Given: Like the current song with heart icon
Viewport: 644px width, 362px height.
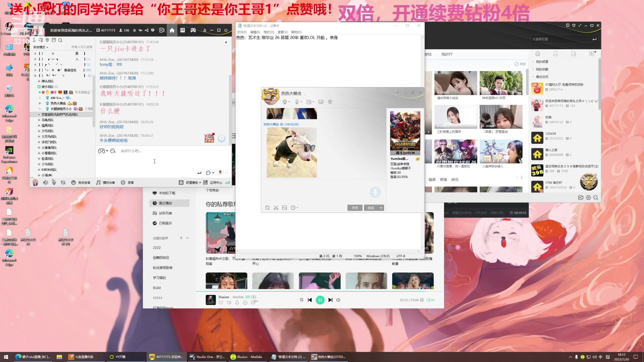Looking at the screenshot, I should [x=221, y=303].
